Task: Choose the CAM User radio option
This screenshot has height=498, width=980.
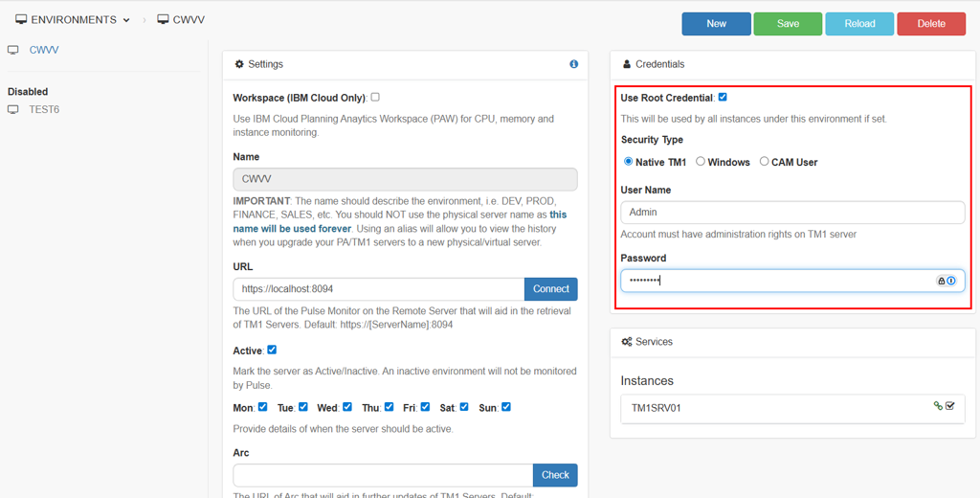Action: point(764,162)
